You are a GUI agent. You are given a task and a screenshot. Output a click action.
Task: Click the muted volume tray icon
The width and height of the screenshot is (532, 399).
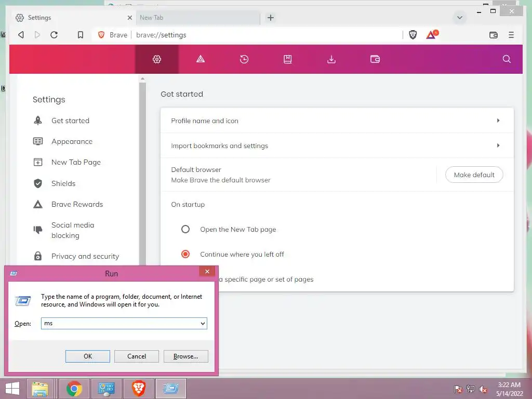483,389
